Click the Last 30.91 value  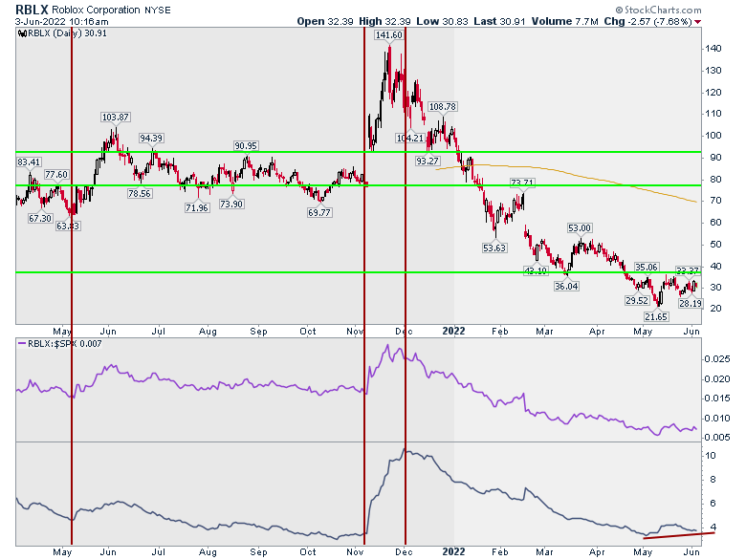(500, 21)
